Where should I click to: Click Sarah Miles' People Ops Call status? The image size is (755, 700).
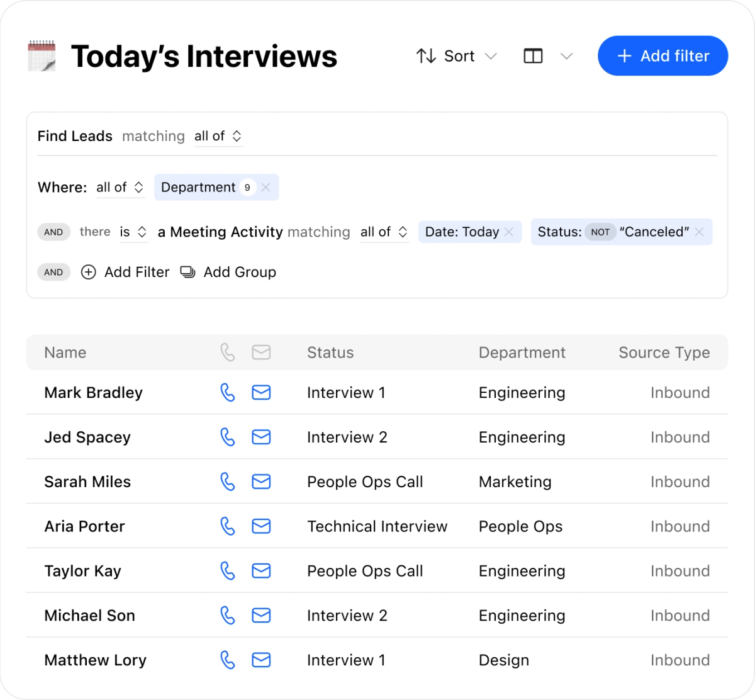pos(365,482)
